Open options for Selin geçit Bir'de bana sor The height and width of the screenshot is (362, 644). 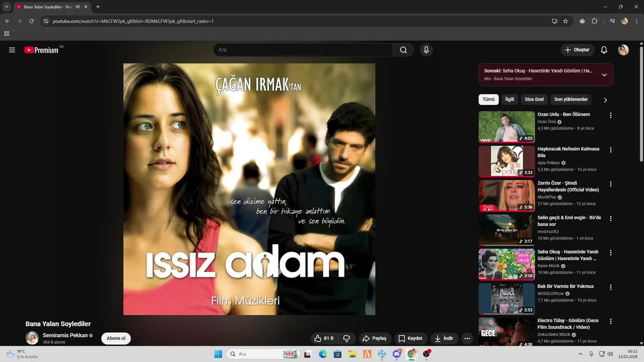point(611,218)
